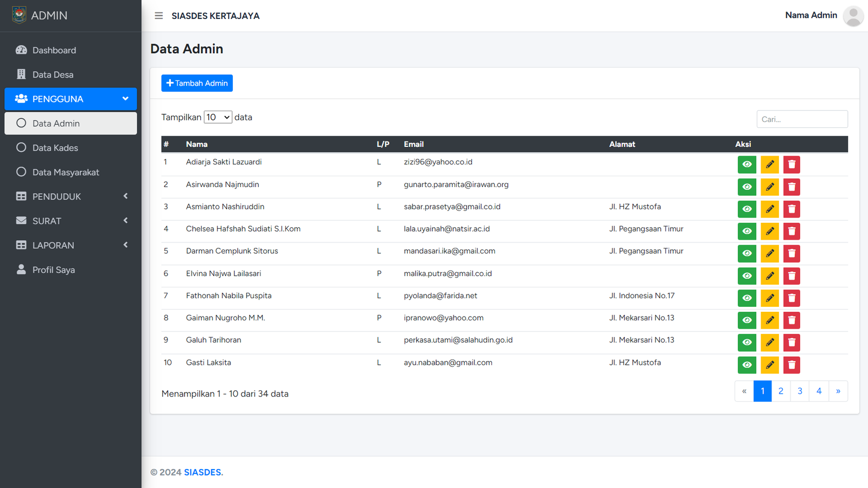Screen dimensions: 868x488
Task: Click the hamburger menu icon beside SIASDES KERTAJAYA
Action: [x=158, y=16]
